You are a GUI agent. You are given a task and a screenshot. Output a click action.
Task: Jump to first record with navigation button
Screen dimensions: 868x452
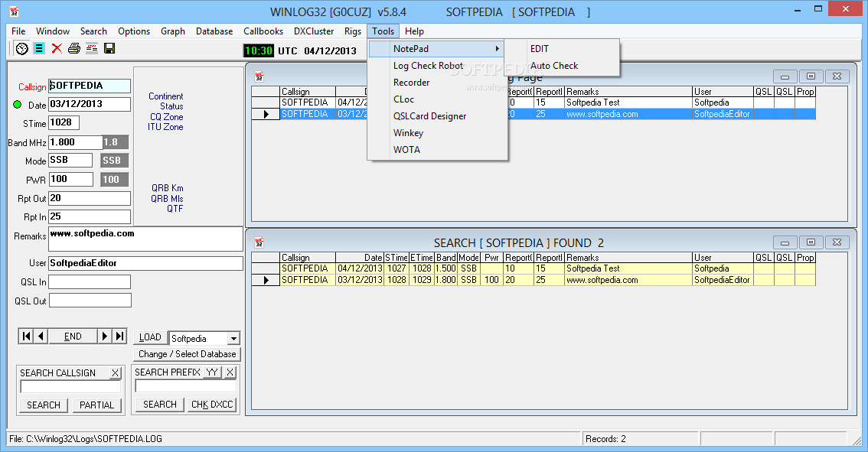pos(26,337)
